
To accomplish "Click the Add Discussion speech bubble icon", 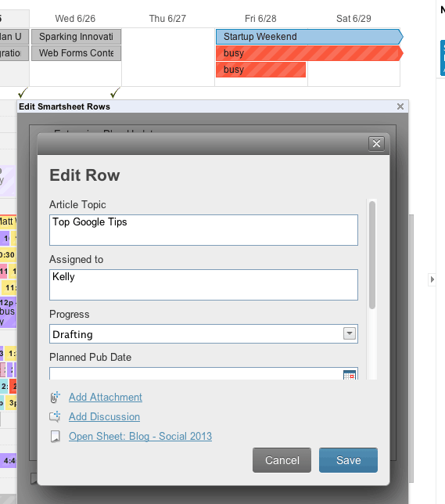I will click(x=55, y=416).
